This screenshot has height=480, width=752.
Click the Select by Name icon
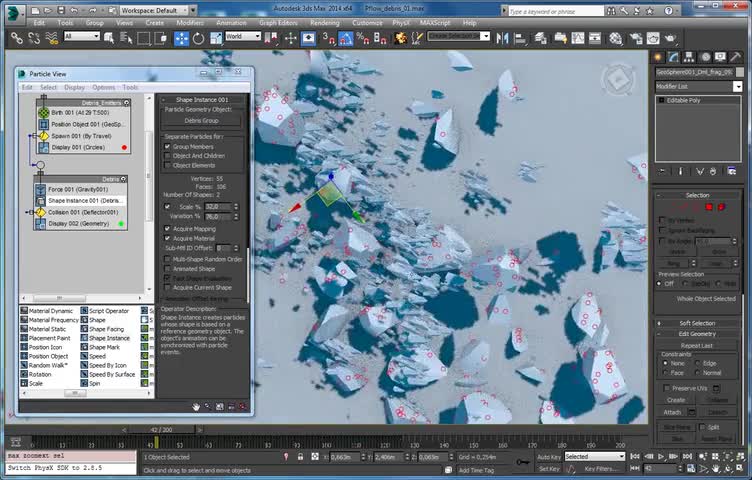(x=126, y=38)
